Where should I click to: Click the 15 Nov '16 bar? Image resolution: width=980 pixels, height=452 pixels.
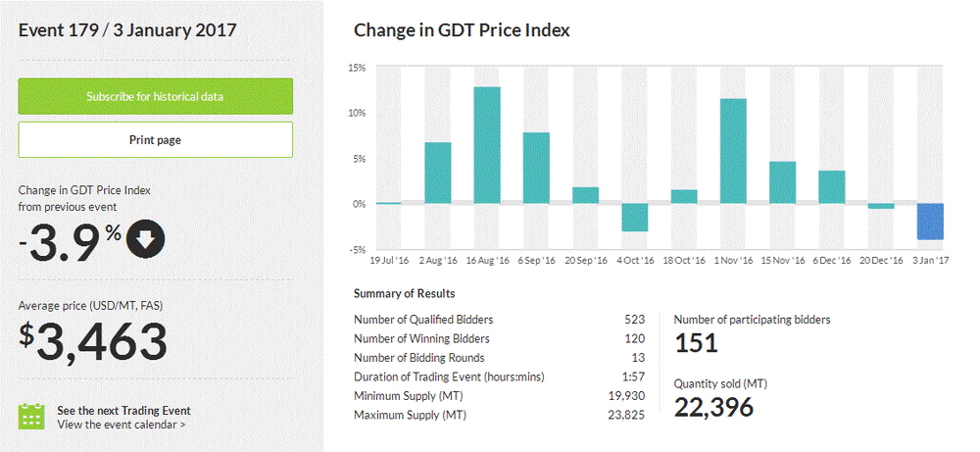point(782,182)
